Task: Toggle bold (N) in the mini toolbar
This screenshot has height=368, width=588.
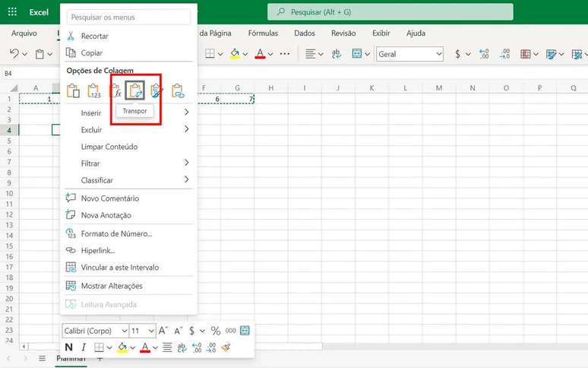Action: pyautogui.click(x=69, y=347)
